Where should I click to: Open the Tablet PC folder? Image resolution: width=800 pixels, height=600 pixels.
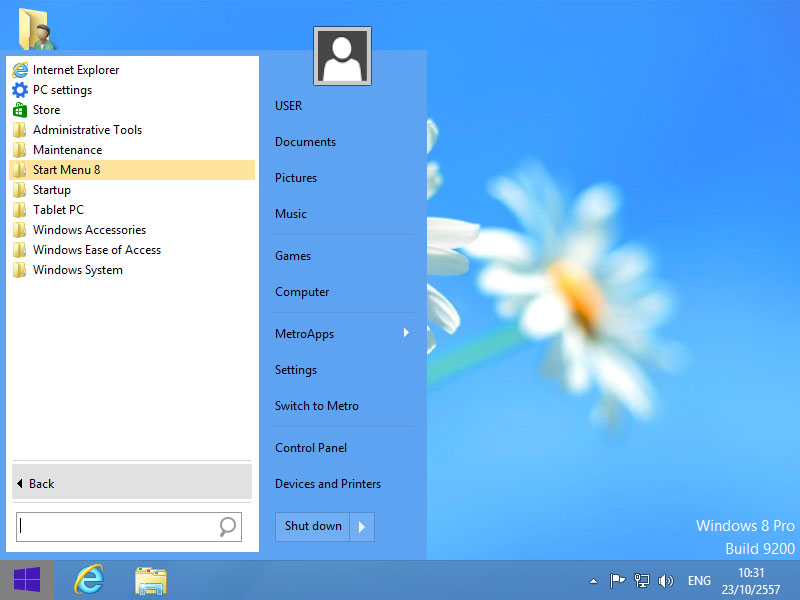(132, 210)
